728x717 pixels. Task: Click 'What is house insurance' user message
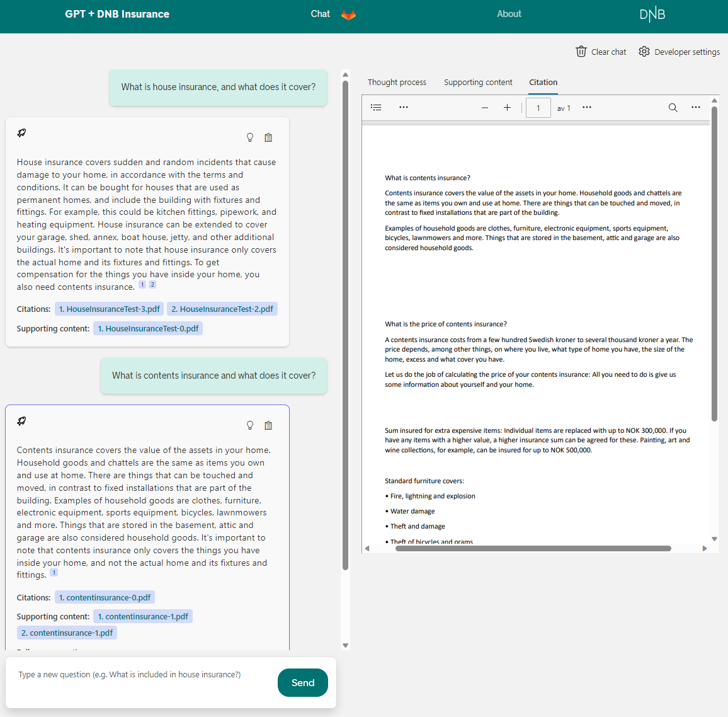point(219,88)
